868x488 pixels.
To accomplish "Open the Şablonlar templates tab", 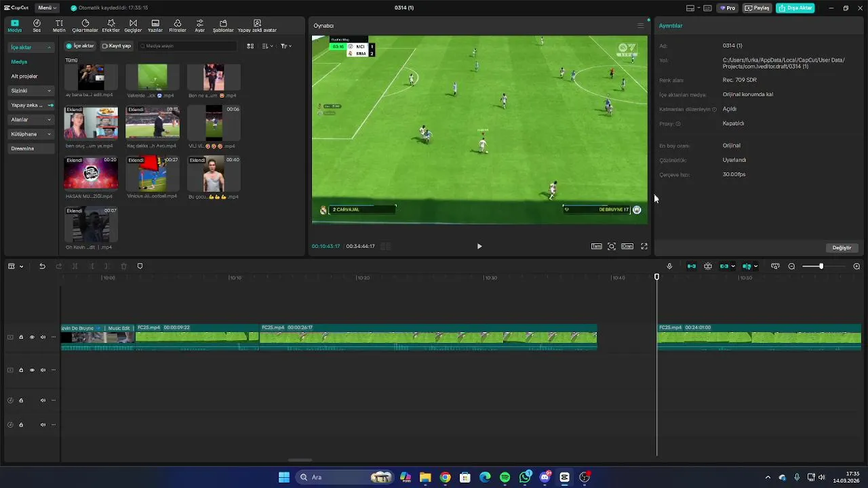I will coord(223,26).
